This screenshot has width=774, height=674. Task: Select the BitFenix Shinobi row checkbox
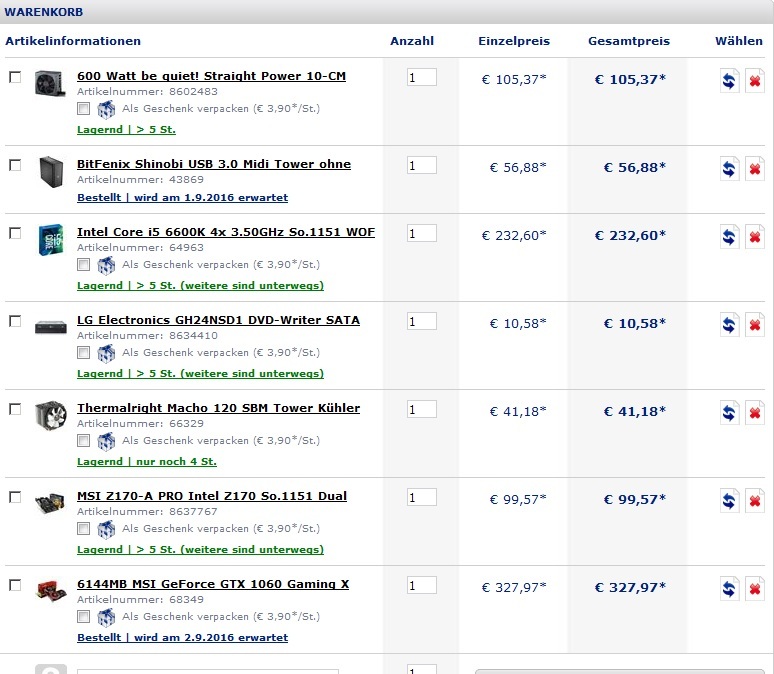(x=15, y=165)
